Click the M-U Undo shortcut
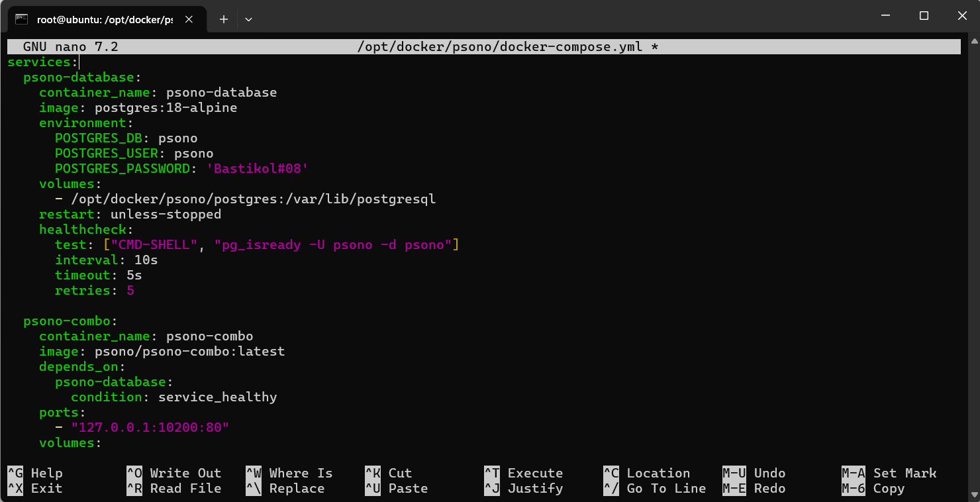 (x=754, y=474)
